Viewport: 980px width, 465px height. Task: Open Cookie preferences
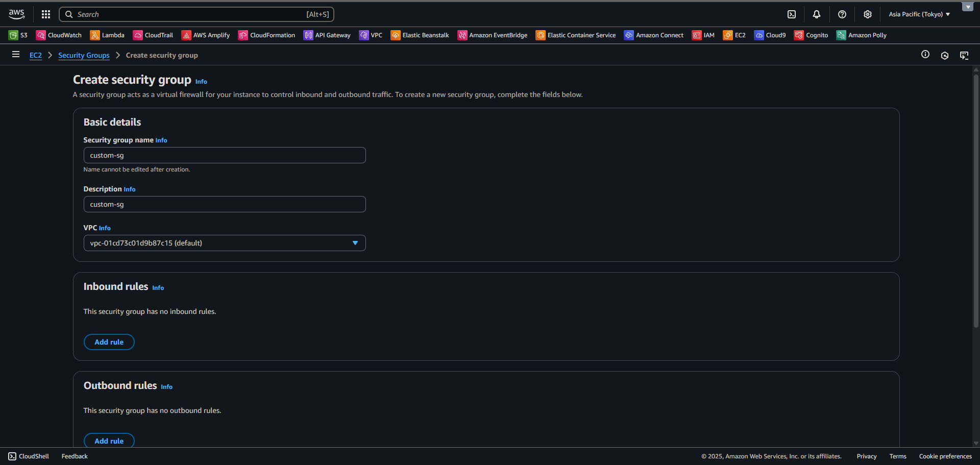coord(945,456)
